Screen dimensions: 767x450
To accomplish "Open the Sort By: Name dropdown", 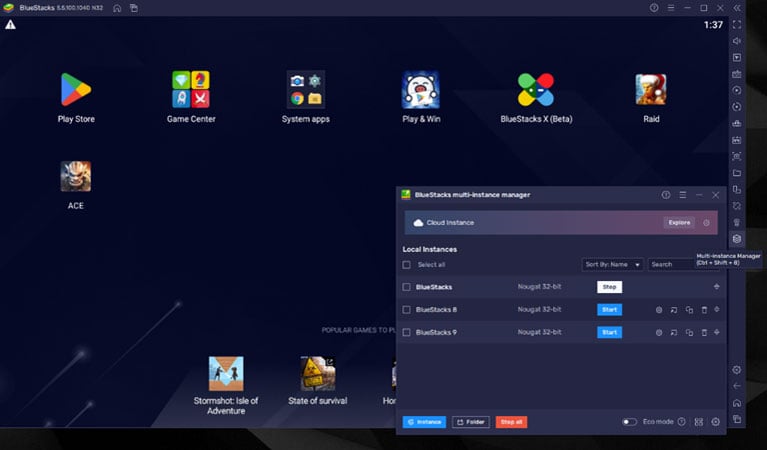I will coord(612,265).
